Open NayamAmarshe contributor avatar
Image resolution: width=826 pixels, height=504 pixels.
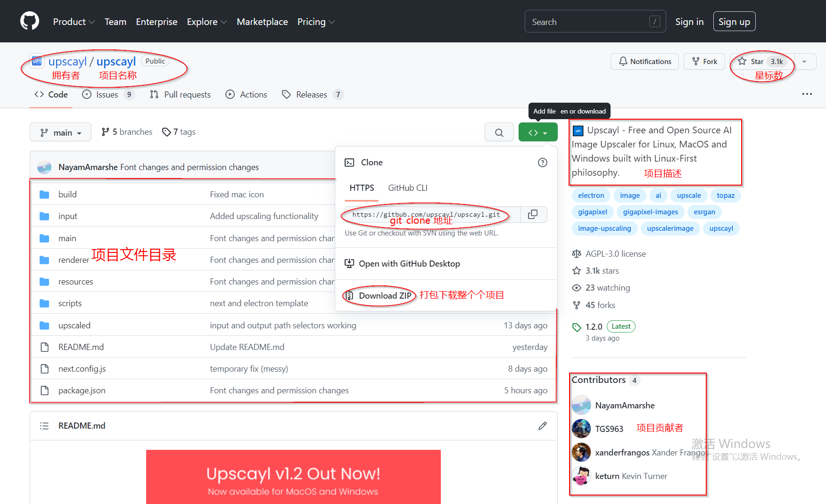point(581,405)
